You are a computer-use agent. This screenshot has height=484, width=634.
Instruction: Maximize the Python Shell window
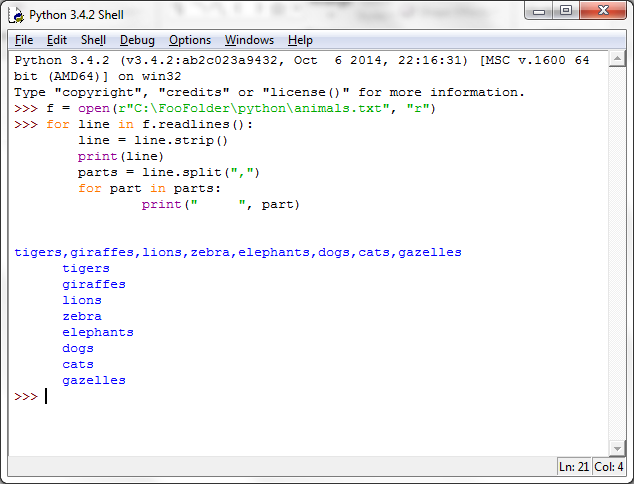click(x=566, y=11)
